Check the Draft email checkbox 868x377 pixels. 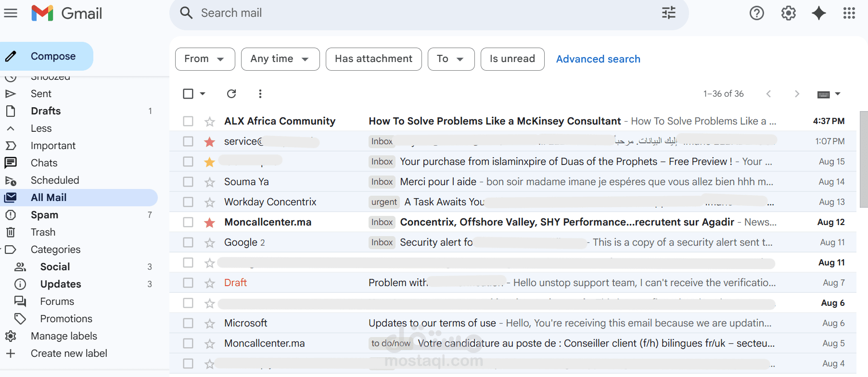click(188, 283)
